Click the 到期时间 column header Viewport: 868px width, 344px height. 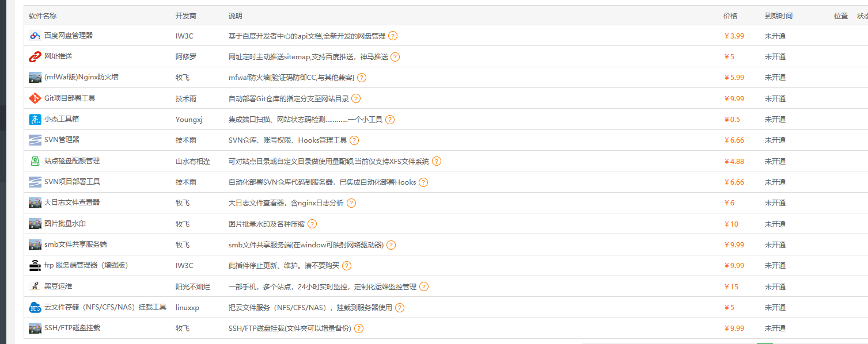coord(779,16)
